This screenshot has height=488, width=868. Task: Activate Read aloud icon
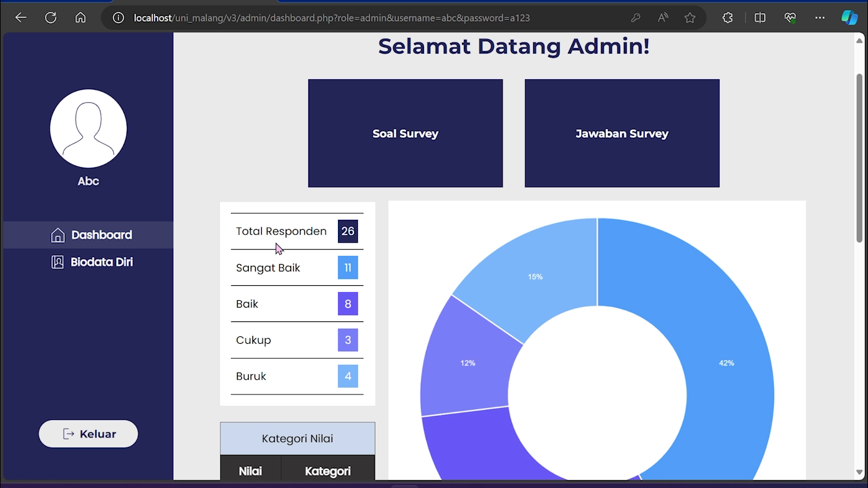pyautogui.click(x=663, y=18)
